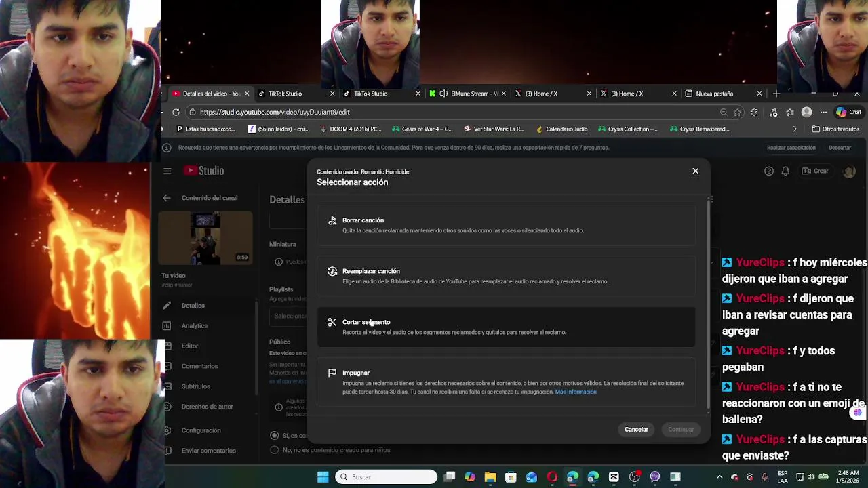
Task: Click the Continuar button
Action: point(681,429)
